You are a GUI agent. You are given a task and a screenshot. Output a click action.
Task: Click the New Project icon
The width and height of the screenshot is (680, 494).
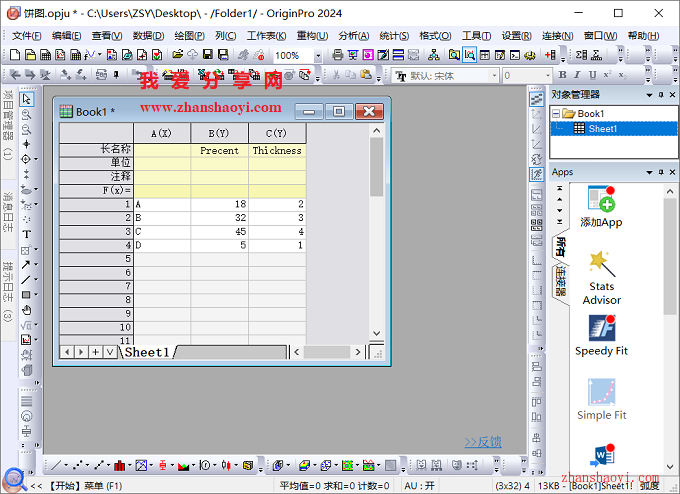pos(15,55)
